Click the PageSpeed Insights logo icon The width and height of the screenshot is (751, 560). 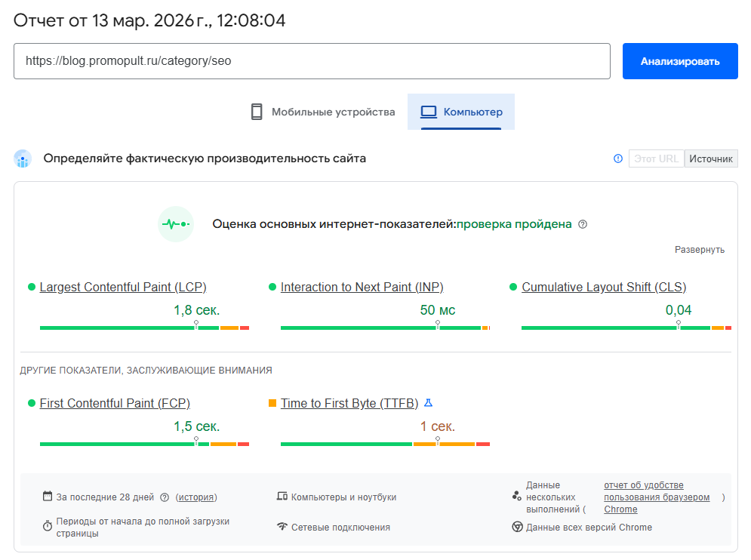tap(23, 158)
